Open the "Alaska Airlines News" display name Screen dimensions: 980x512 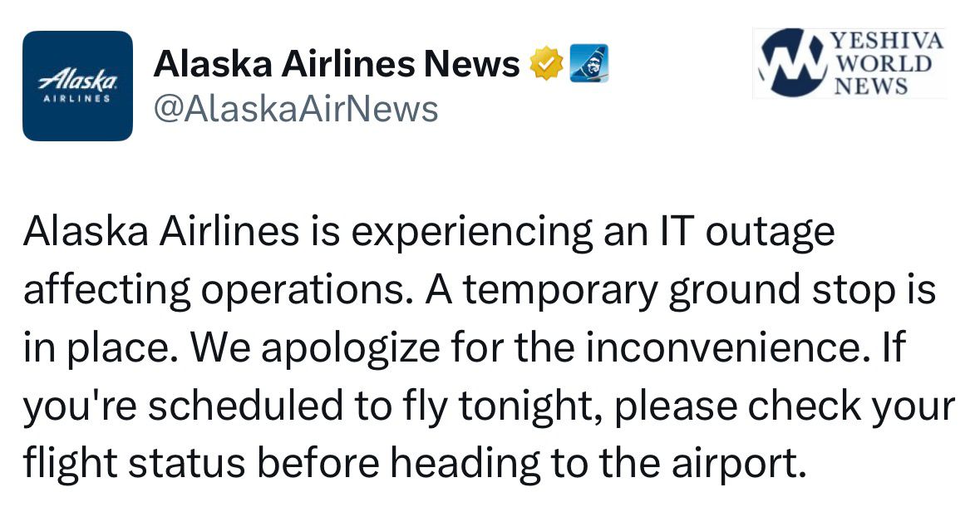click(x=337, y=64)
